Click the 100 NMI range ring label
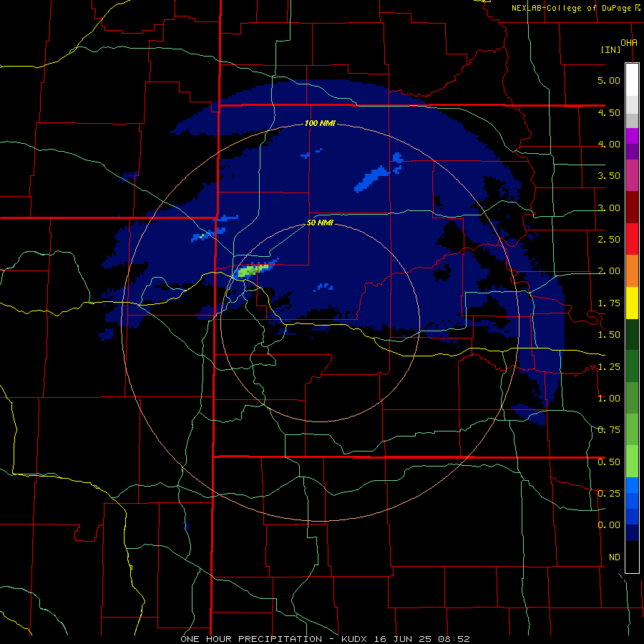 click(x=320, y=123)
